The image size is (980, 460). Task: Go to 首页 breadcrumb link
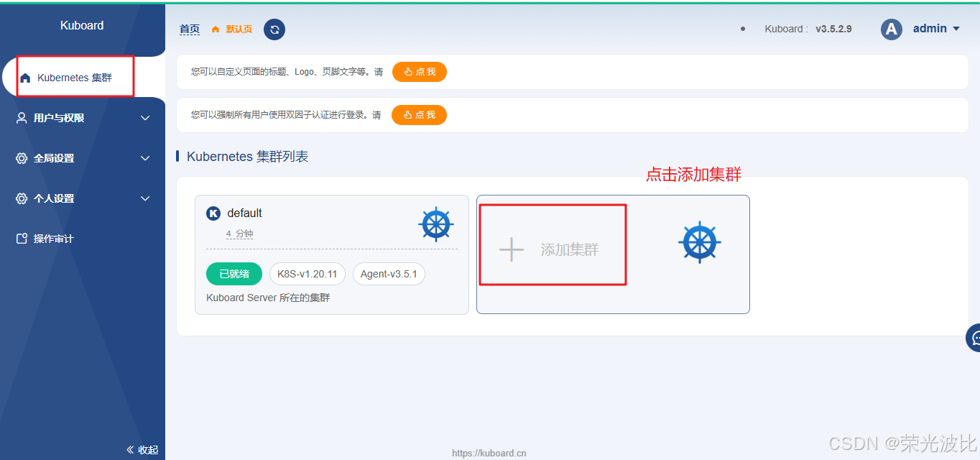(x=190, y=29)
